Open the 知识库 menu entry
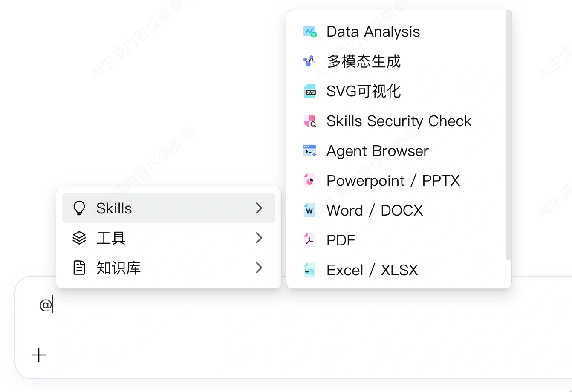This screenshot has width=572, height=392. tap(169, 268)
